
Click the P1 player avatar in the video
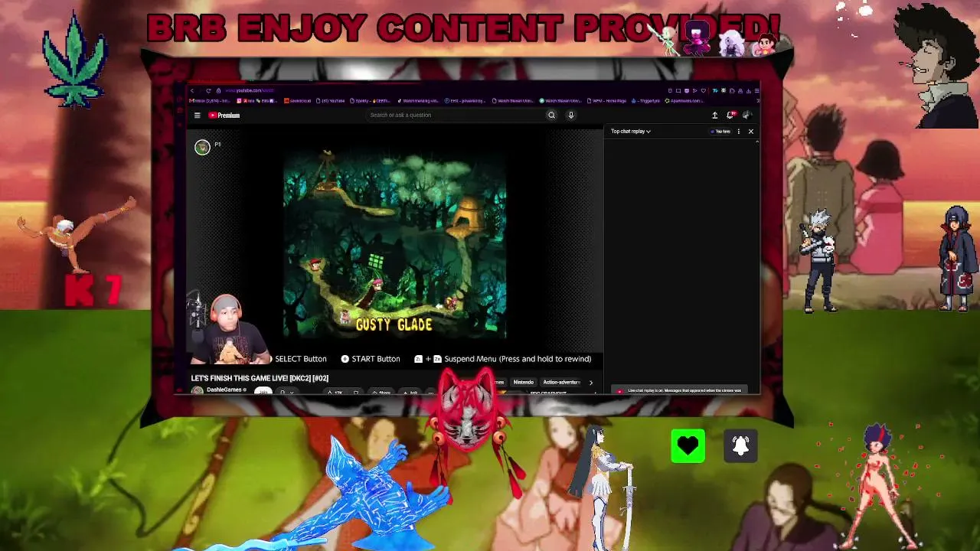tap(202, 147)
